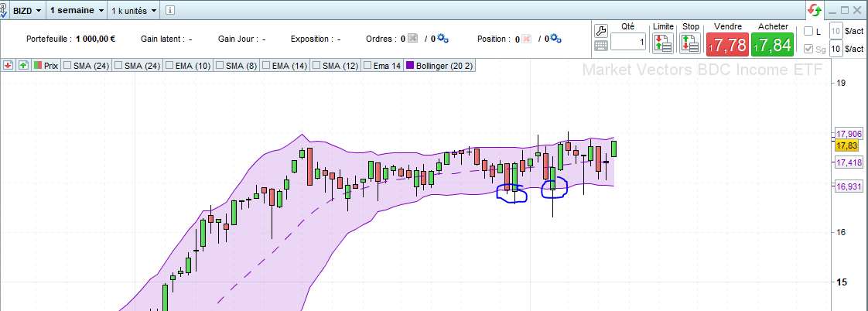Maximize the chart window
Screen dimensions: 868x311
pyautogui.click(x=845, y=10)
